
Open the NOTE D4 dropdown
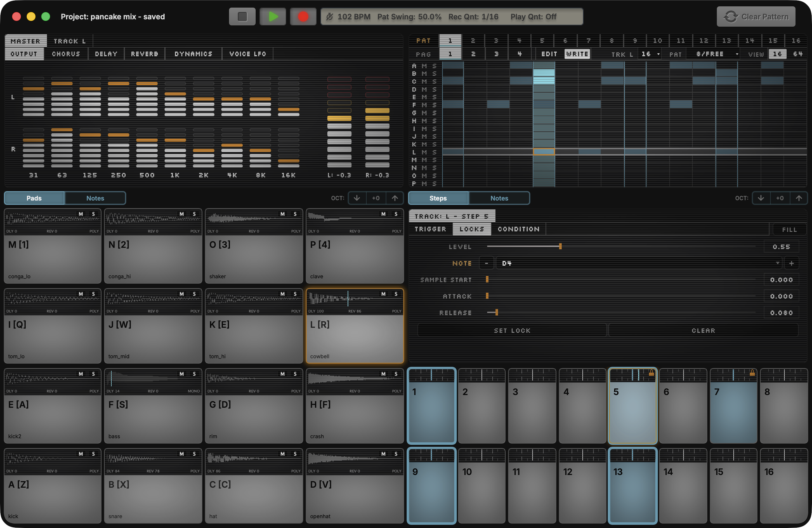[639, 263]
